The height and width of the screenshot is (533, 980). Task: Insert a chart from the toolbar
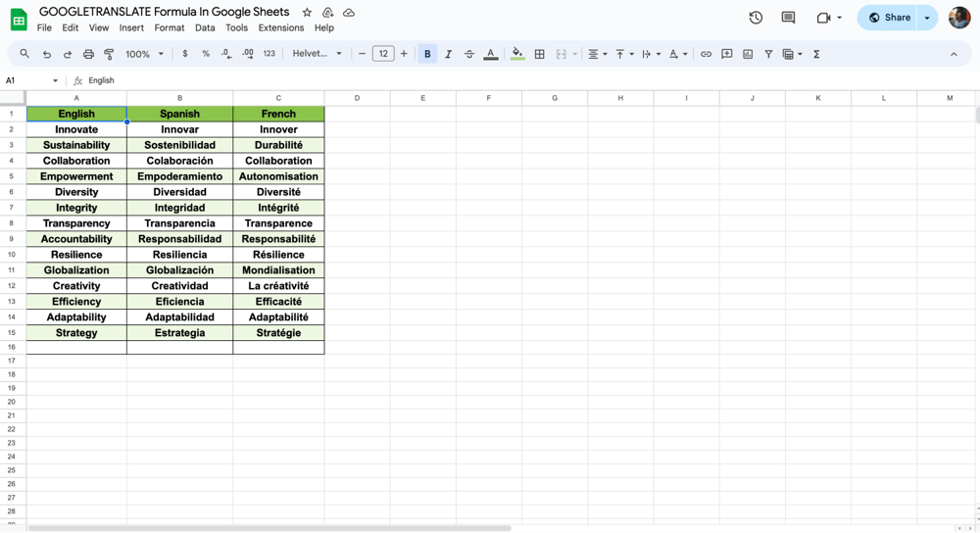pyautogui.click(x=748, y=54)
